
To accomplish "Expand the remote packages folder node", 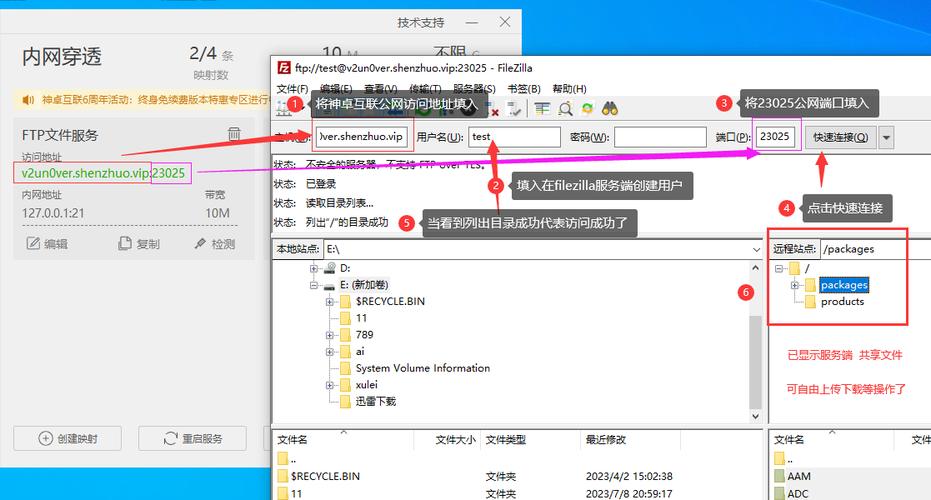I will coord(795,286).
